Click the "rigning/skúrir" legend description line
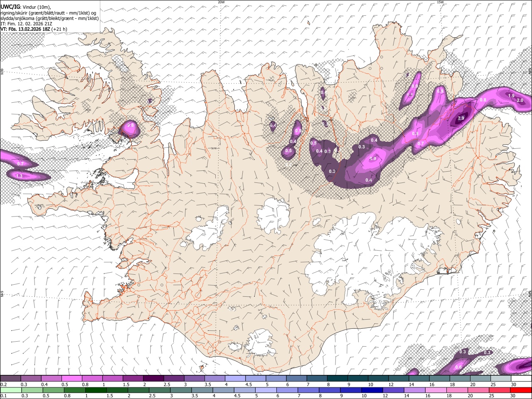Screen dimensions: 532x399 click(48, 12)
